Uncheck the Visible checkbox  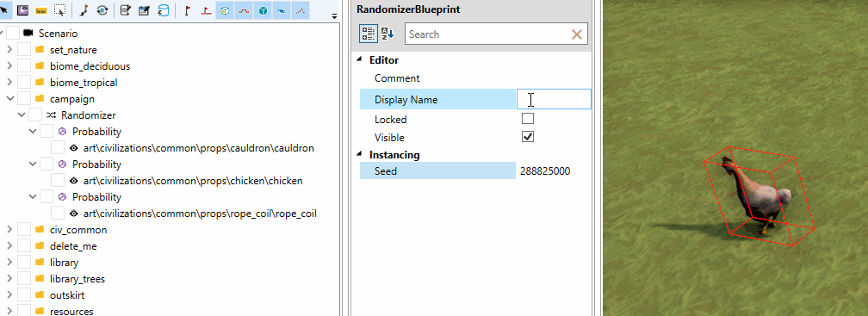528,137
